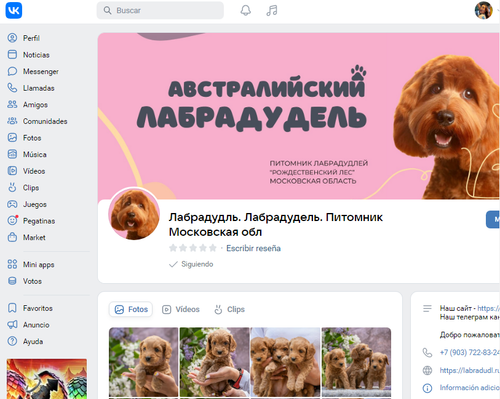Click the Amigos people icon
The height and width of the screenshot is (399, 500).
pos(12,105)
